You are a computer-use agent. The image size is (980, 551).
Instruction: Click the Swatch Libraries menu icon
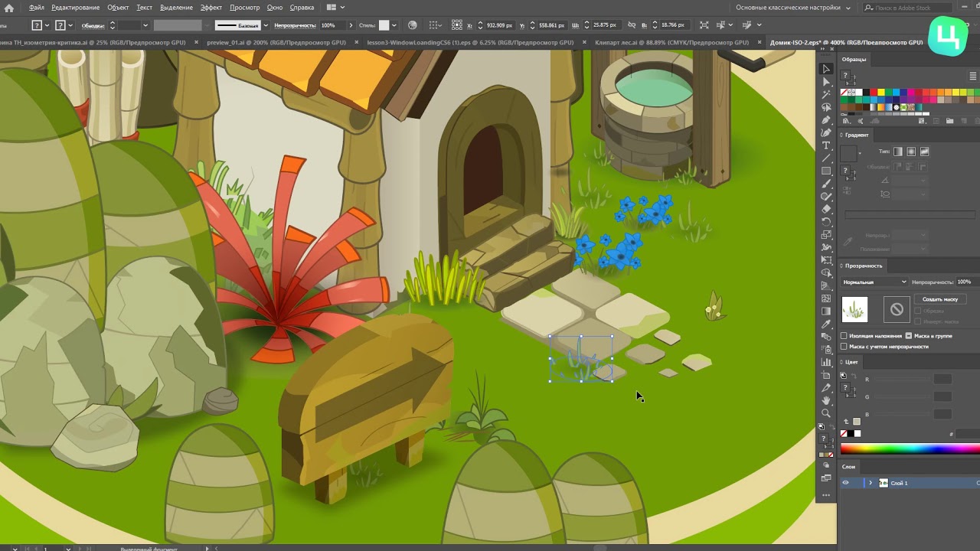(x=846, y=120)
